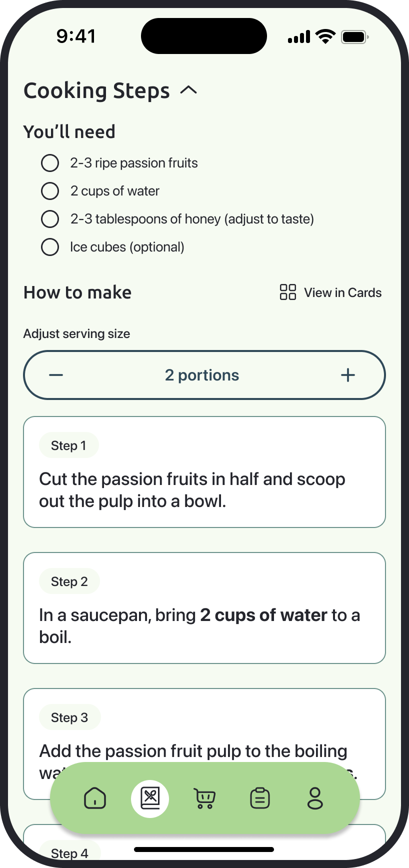Tap the Step 3 label chip
The width and height of the screenshot is (409, 868).
[x=69, y=717]
